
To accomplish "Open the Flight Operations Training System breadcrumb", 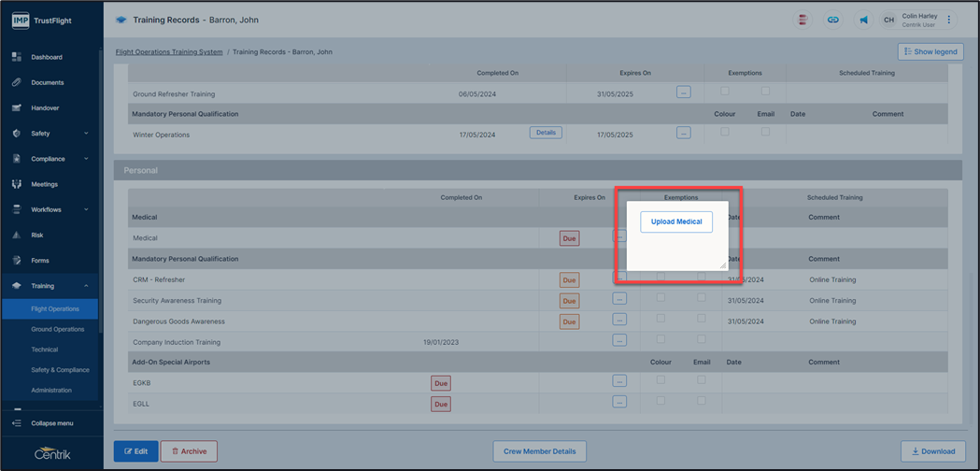I will [168, 52].
